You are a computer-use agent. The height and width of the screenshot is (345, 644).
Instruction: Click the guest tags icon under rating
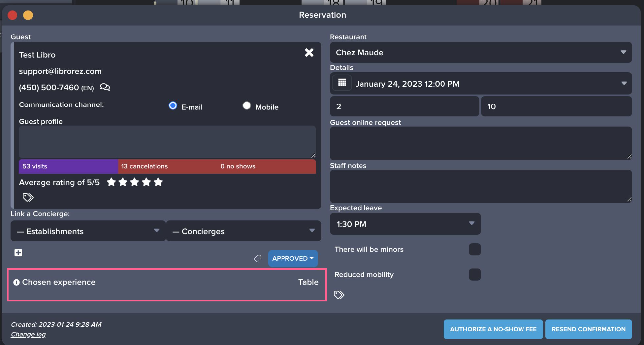pos(28,198)
